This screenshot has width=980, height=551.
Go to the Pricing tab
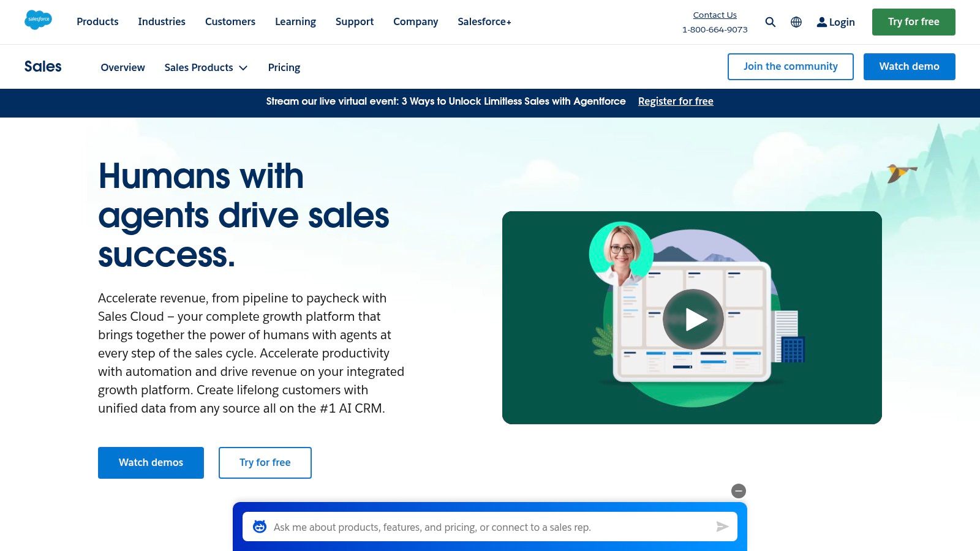[x=284, y=67]
